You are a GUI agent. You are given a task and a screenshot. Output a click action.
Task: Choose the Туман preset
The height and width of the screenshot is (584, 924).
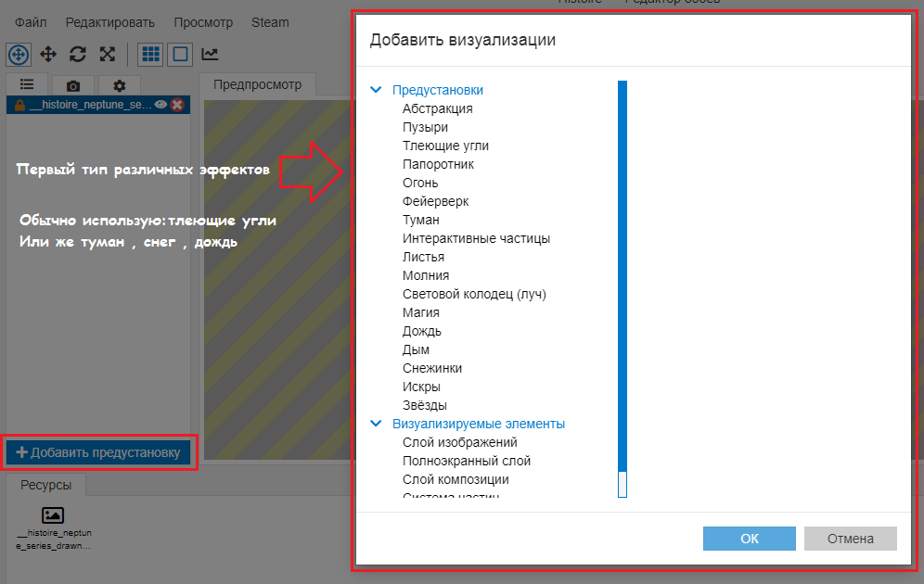[x=421, y=221]
